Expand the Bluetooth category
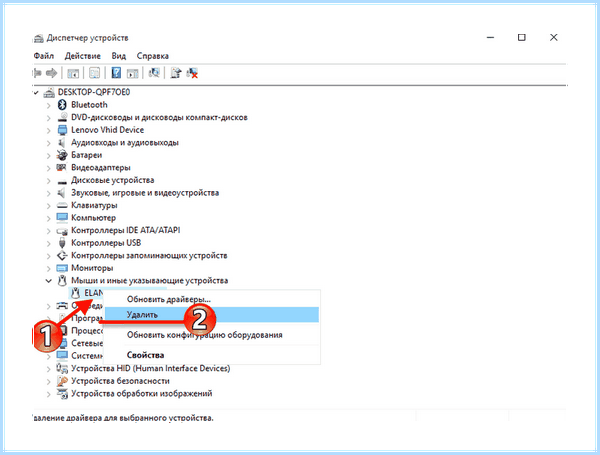The height and width of the screenshot is (455, 600). coord(48,105)
